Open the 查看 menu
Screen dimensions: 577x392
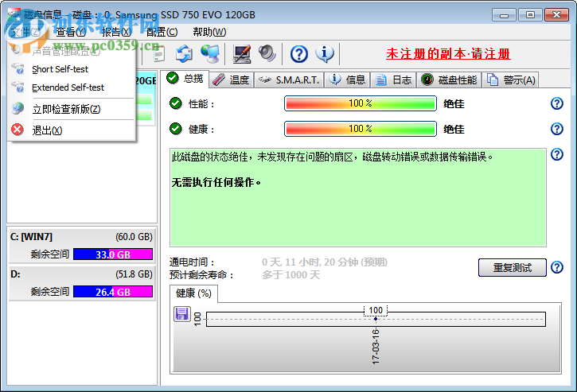[71, 33]
